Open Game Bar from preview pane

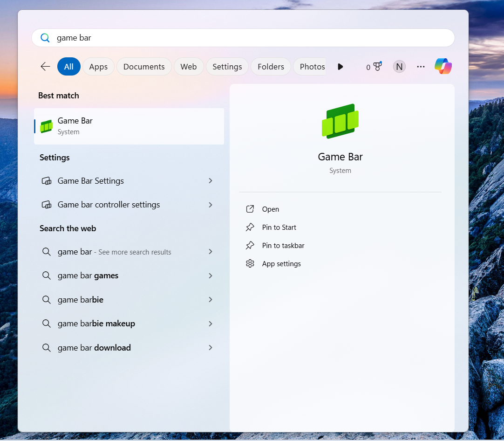[x=270, y=209]
